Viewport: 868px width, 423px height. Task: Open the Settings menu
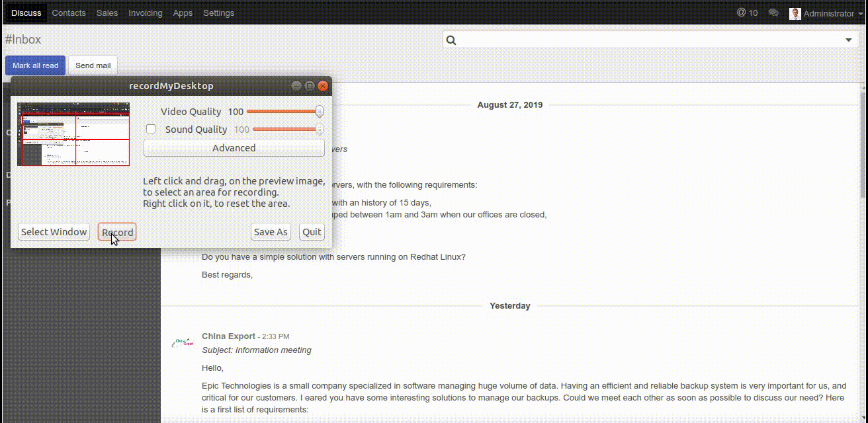click(218, 13)
